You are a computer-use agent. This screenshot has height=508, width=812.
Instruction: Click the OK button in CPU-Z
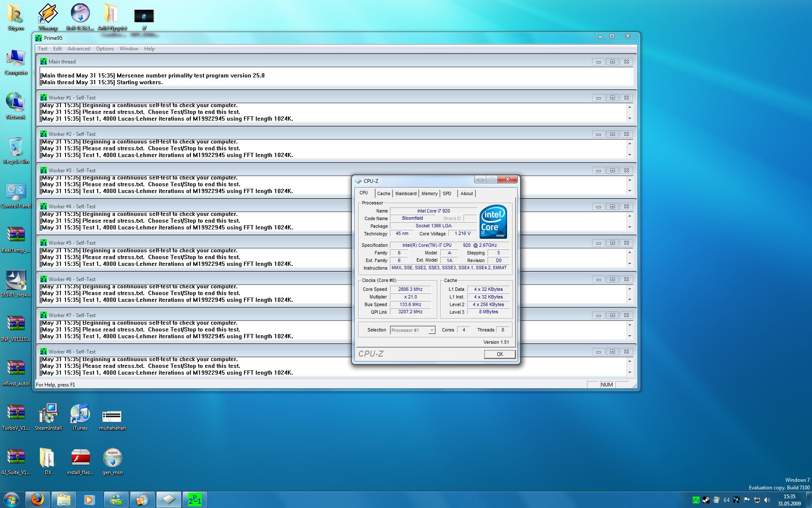(499, 354)
